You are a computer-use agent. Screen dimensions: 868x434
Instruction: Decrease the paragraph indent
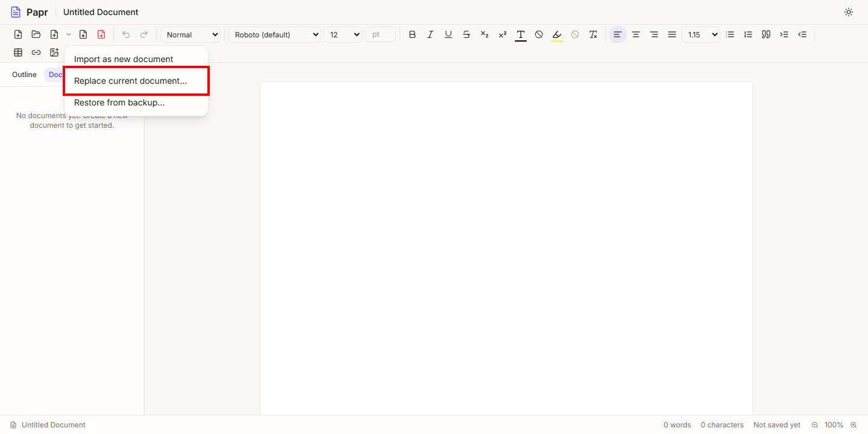point(802,34)
